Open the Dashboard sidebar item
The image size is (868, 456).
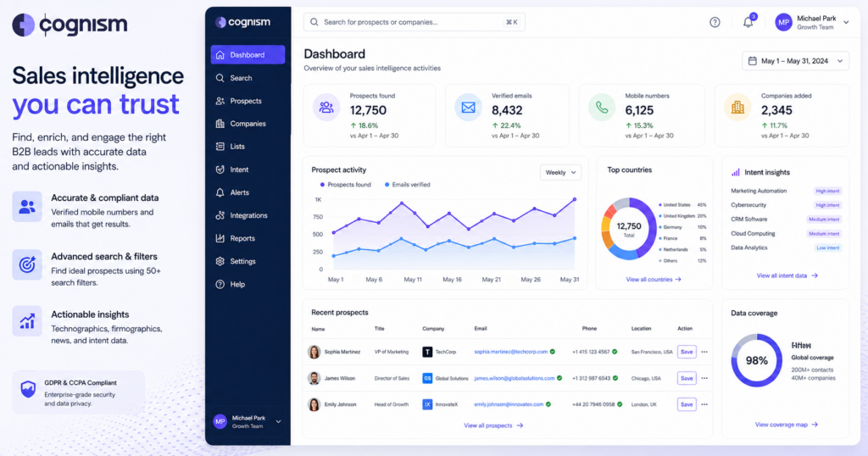coord(248,55)
